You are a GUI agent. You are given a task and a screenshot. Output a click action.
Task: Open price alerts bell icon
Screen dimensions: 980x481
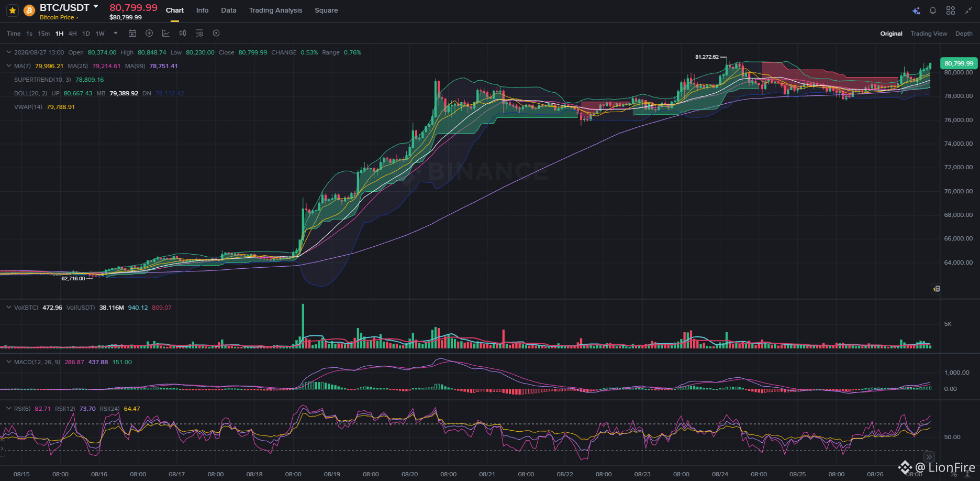(x=933, y=10)
